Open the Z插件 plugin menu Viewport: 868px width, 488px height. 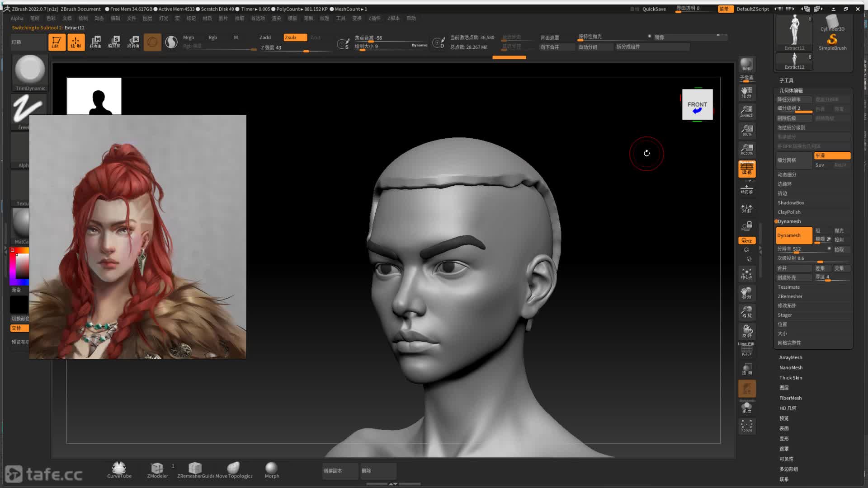[x=374, y=19]
